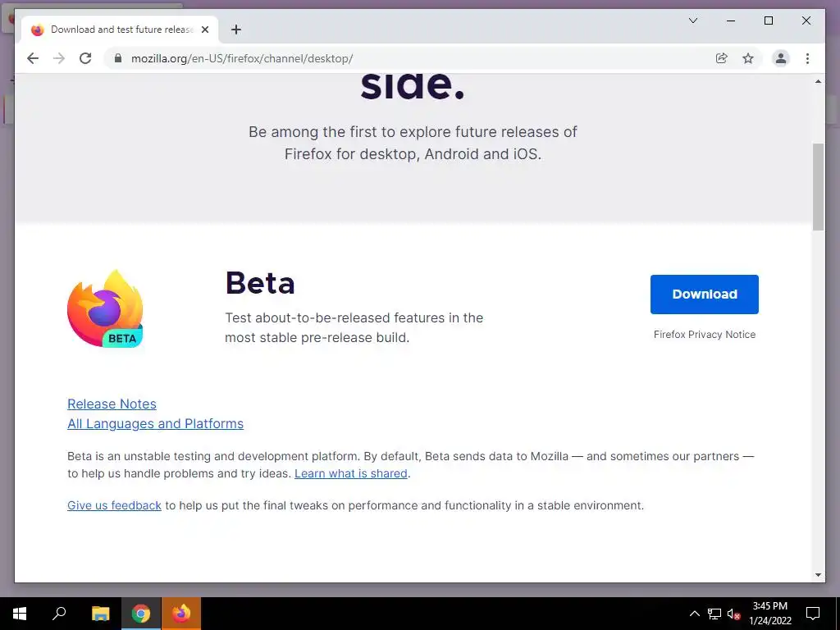Image resolution: width=840 pixels, height=630 pixels.
Task: Switch to Firefox in the taskbar
Action: pyautogui.click(x=181, y=614)
